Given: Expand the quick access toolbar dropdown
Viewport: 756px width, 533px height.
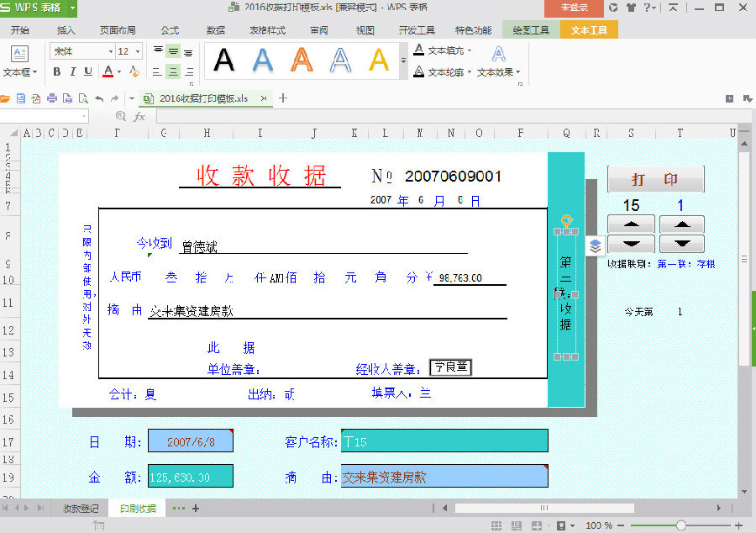Looking at the screenshot, I should 131,99.
